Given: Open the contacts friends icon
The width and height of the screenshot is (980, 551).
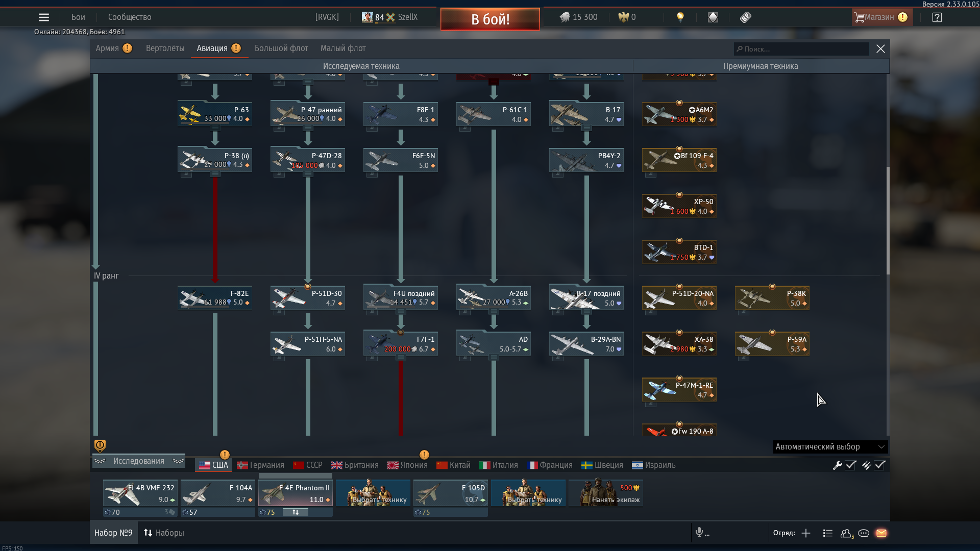Looking at the screenshot, I should [x=847, y=533].
